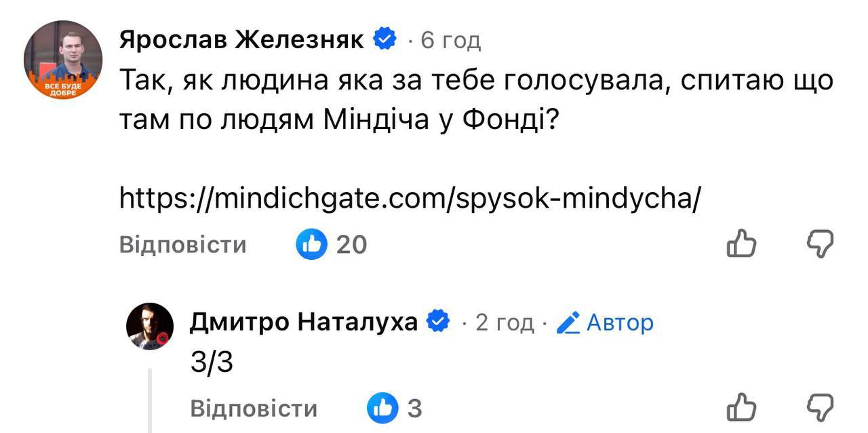Click blue like reaction icon beside 20

312,244
